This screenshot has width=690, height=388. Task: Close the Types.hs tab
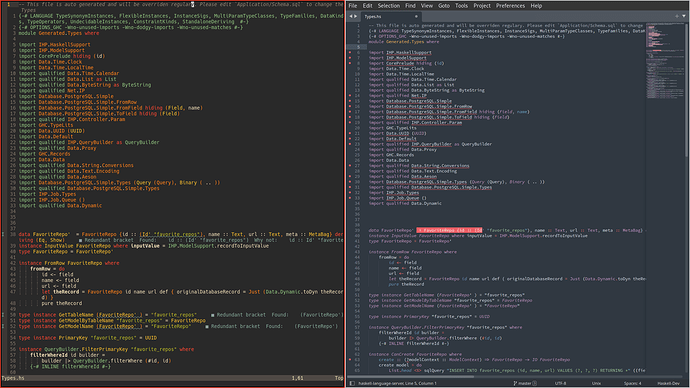pyautogui.click(x=416, y=17)
